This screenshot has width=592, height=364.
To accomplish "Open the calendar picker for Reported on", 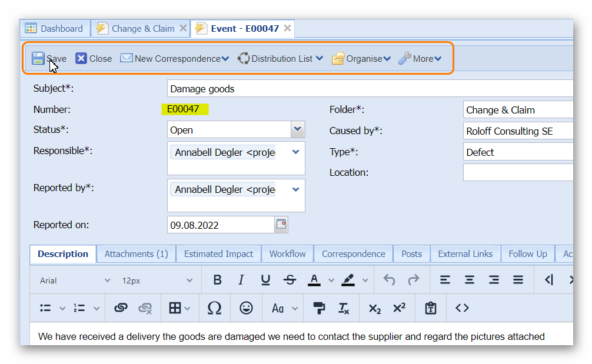I will (281, 225).
